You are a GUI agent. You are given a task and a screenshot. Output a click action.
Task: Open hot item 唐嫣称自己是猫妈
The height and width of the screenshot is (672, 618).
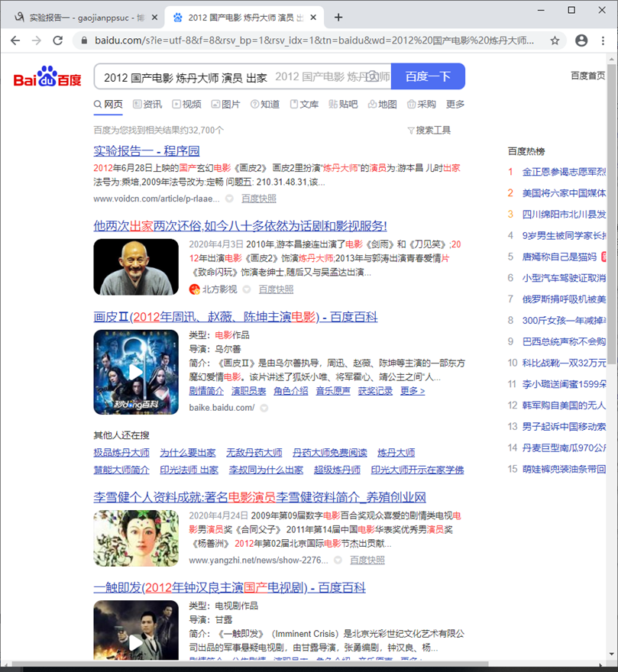(x=559, y=257)
